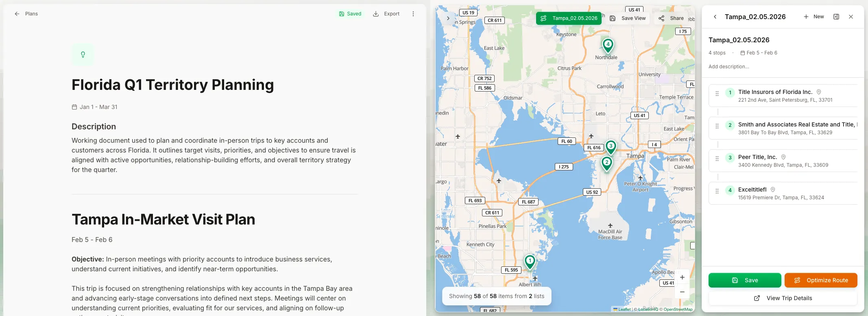The height and width of the screenshot is (316, 868).
Task: Open View Trip Details
Action: 783,298
